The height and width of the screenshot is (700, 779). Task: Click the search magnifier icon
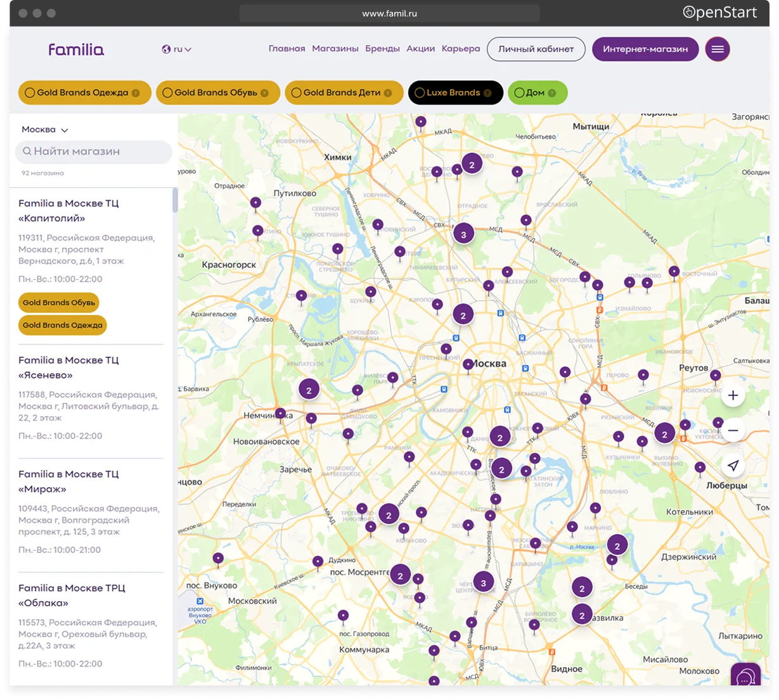pyautogui.click(x=27, y=151)
